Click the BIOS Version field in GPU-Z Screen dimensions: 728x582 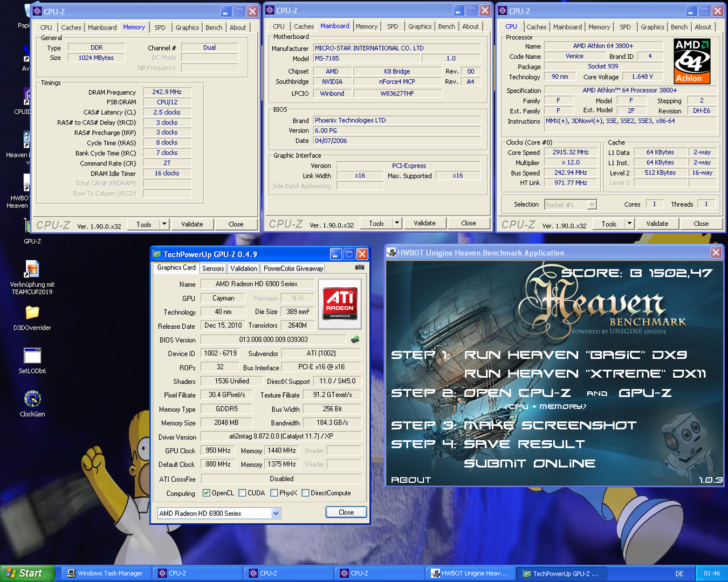(273, 339)
